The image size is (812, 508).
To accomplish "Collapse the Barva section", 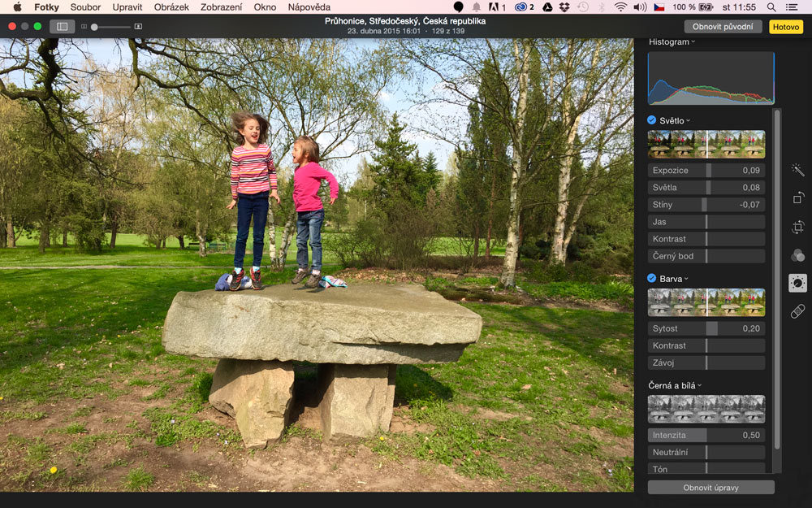I will [686, 279].
